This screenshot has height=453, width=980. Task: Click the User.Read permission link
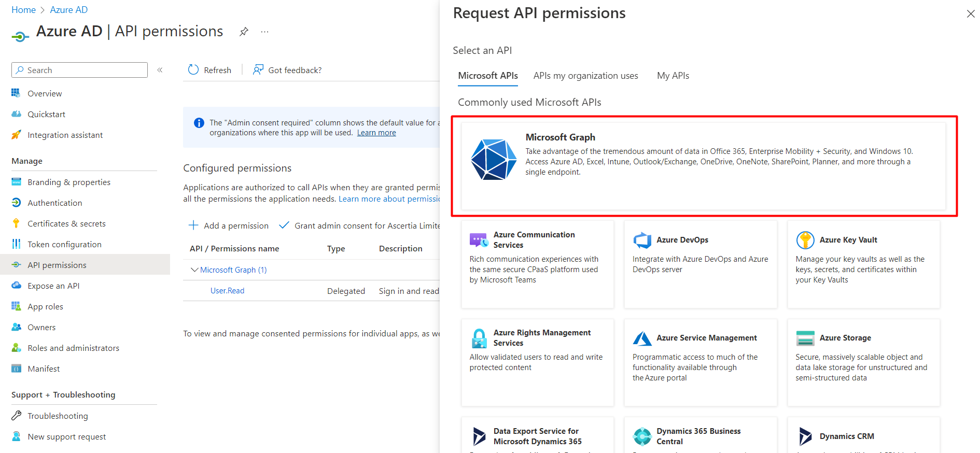tap(227, 291)
